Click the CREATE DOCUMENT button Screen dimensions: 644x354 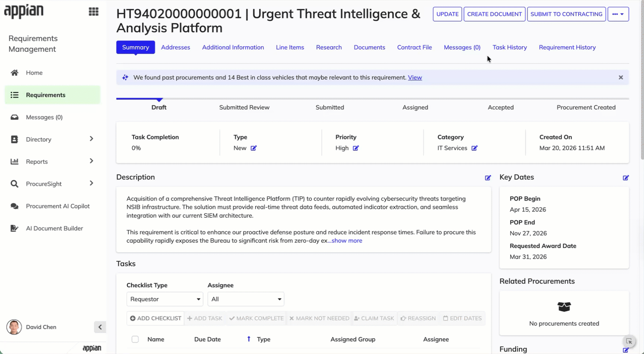tap(494, 14)
